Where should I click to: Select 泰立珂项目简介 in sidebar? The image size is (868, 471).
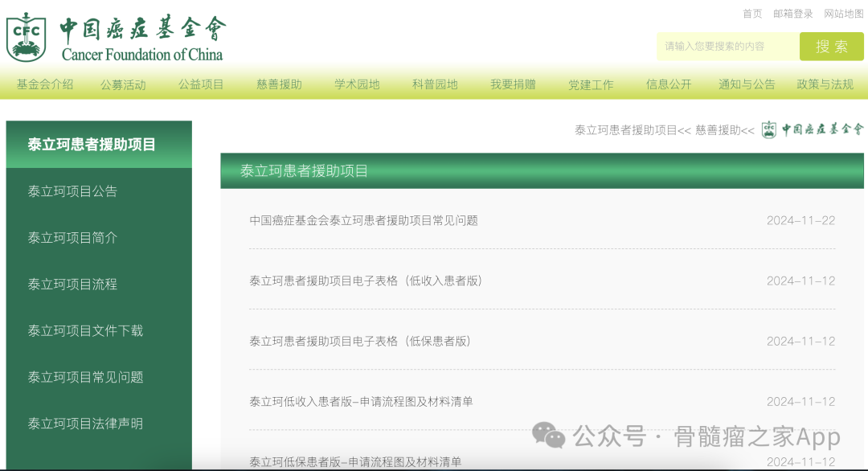pyautogui.click(x=72, y=238)
